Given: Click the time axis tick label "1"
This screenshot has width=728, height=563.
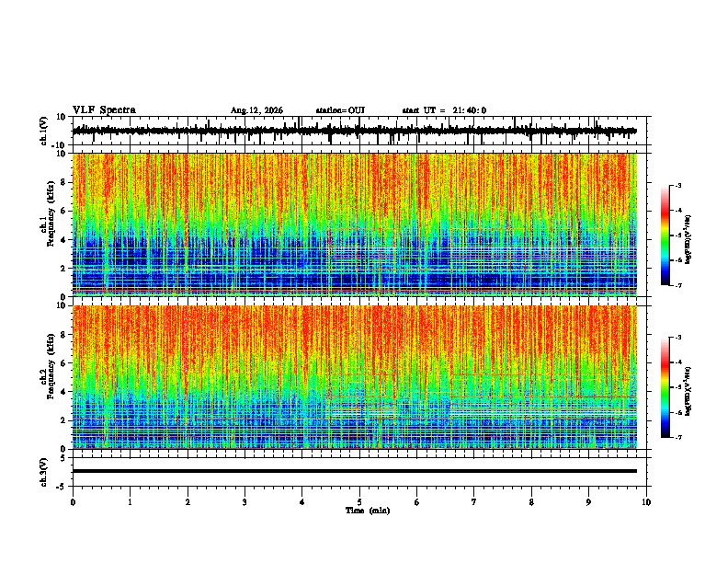Looking at the screenshot, I should 130,502.
